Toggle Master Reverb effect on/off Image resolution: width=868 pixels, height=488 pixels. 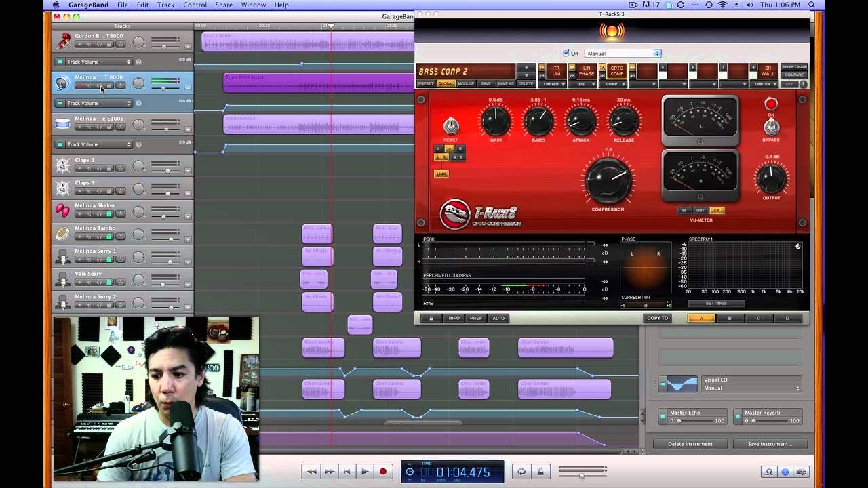click(x=736, y=416)
